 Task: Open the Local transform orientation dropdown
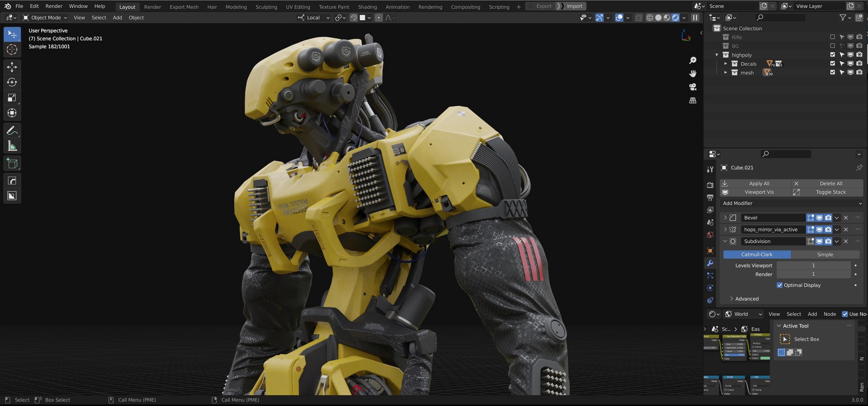[314, 18]
